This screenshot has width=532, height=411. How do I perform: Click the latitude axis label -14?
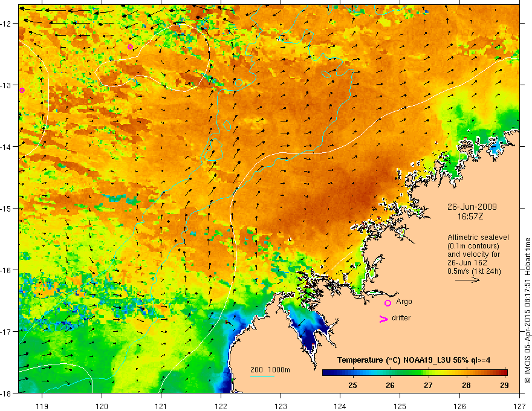pyautogui.click(x=7, y=147)
